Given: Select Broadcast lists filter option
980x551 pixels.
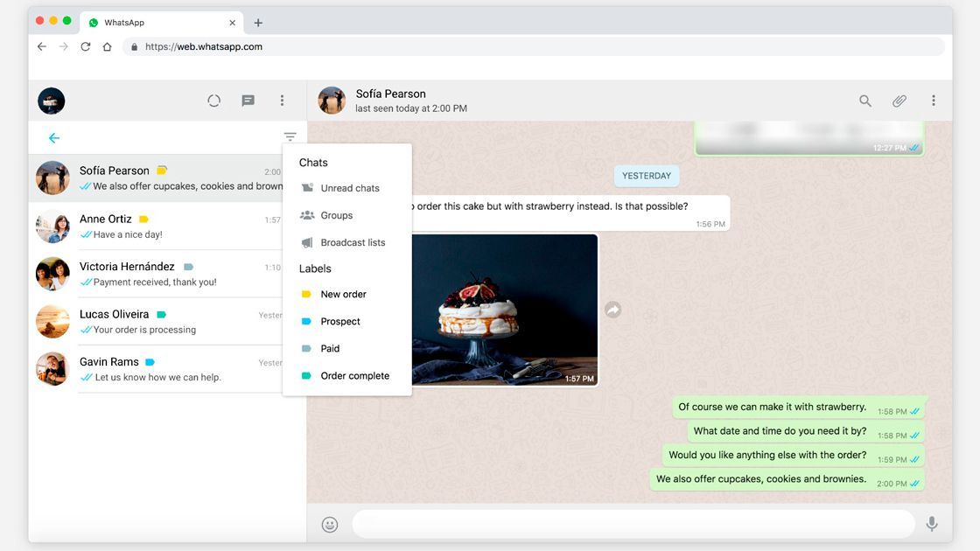Looking at the screenshot, I should pyautogui.click(x=352, y=242).
